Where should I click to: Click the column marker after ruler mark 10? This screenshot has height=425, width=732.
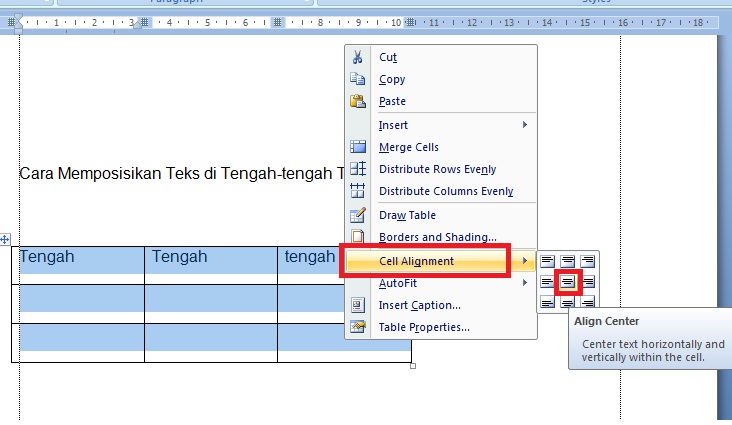coord(410,22)
